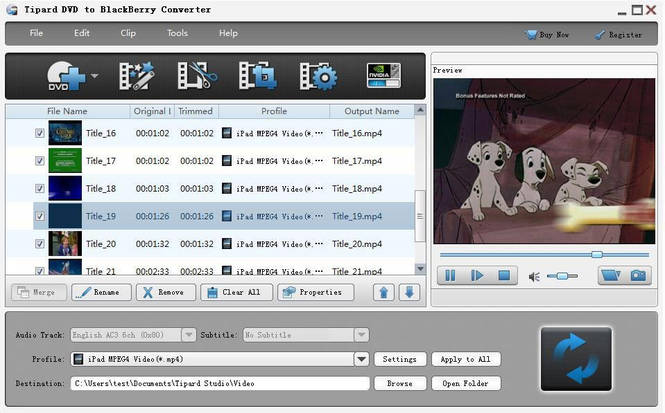Move selected item down with arrow button
Viewport: 665px width, 413px height.
(x=409, y=292)
